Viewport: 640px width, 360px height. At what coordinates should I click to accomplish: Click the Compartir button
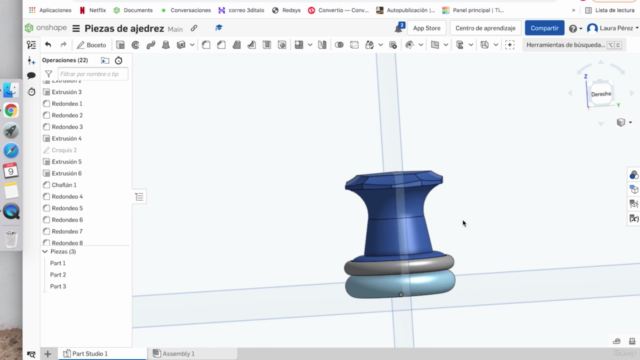[x=544, y=28]
